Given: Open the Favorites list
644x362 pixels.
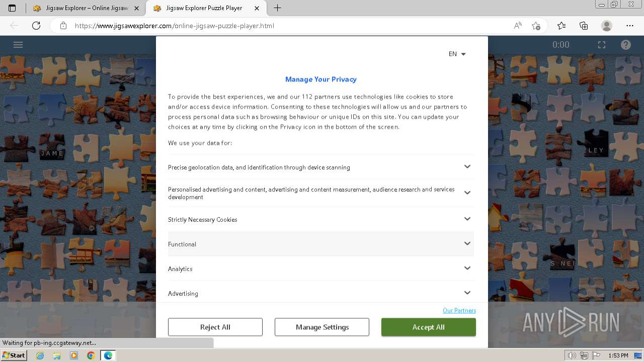Looking at the screenshot, I should pyautogui.click(x=561, y=26).
